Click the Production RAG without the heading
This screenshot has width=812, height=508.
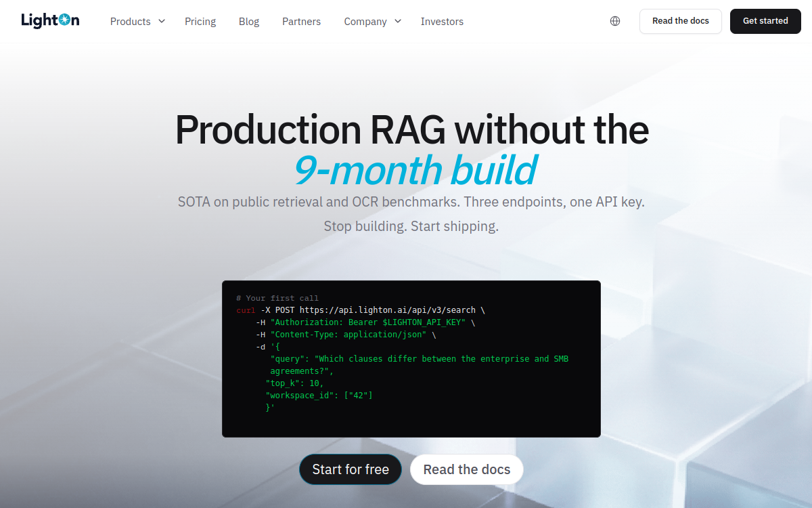(411, 129)
